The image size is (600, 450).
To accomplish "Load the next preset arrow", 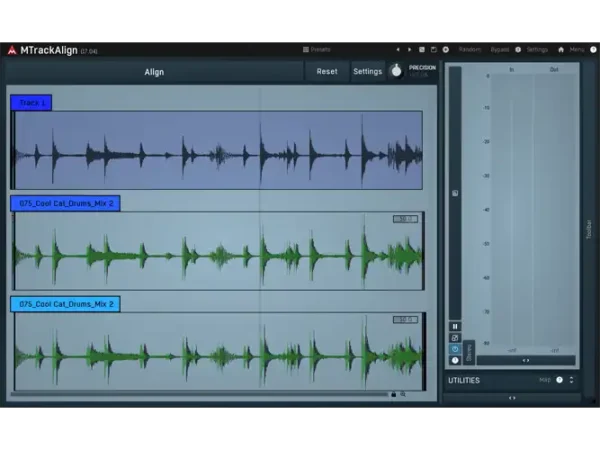I will (409, 49).
